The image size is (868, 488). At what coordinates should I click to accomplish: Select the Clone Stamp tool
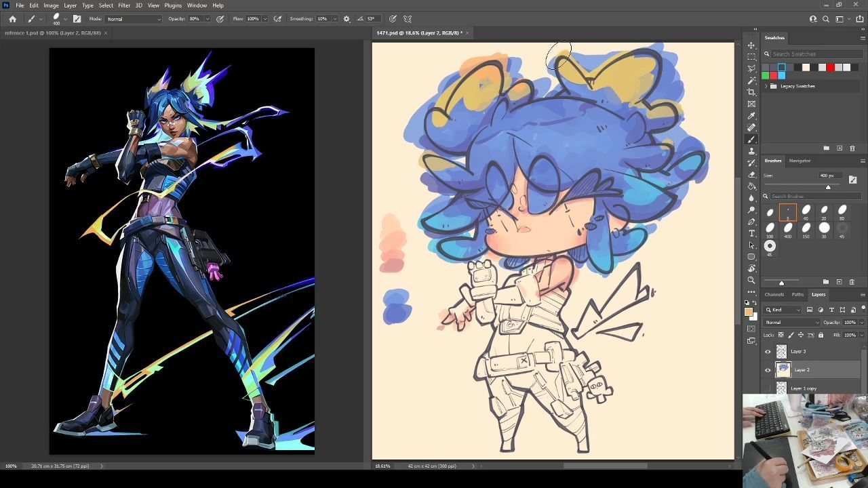(751, 151)
